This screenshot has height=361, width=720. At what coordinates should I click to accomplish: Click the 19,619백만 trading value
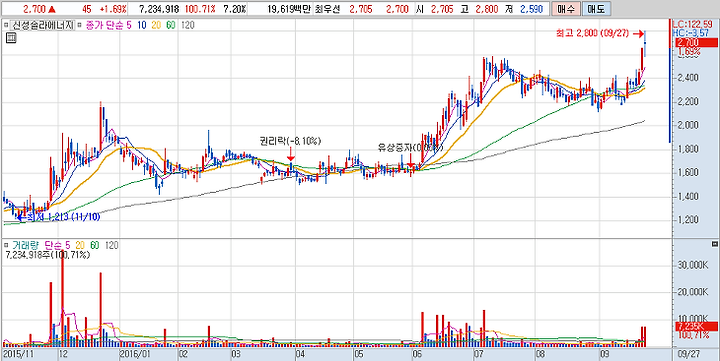click(290, 9)
